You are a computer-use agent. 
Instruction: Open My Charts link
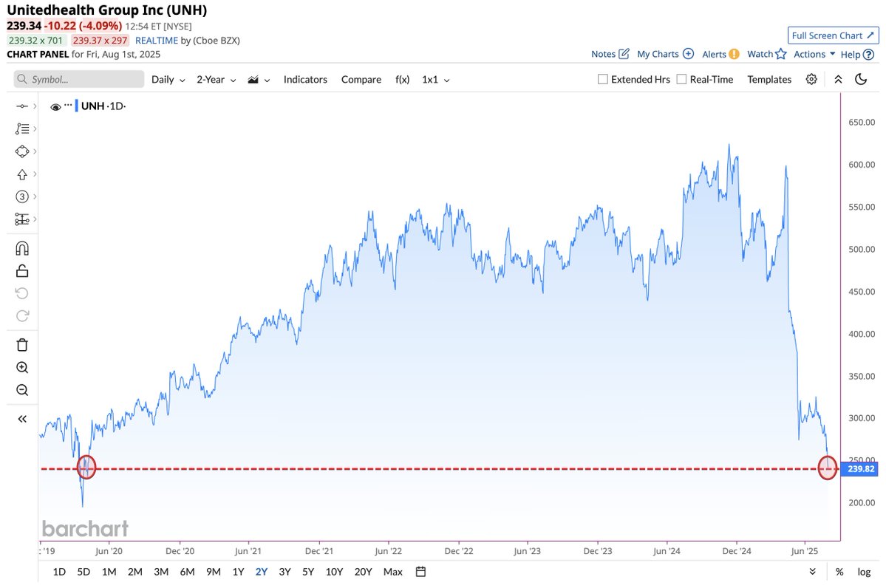[665, 54]
